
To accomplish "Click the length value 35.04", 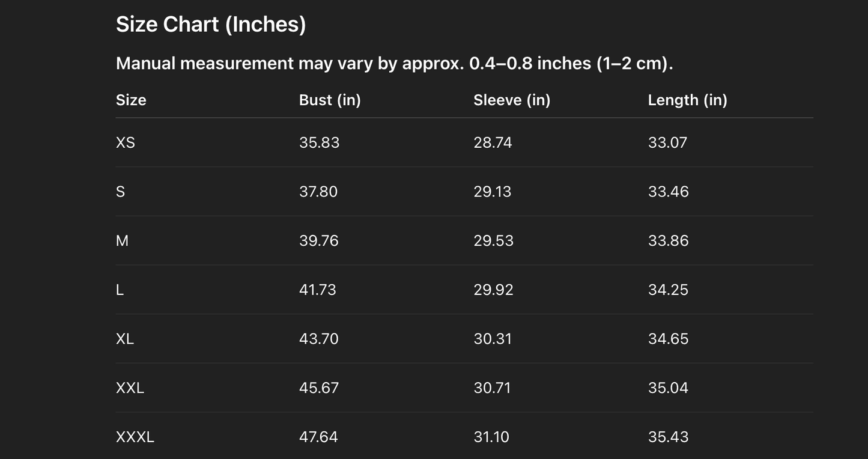I will click(x=668, y=388).
